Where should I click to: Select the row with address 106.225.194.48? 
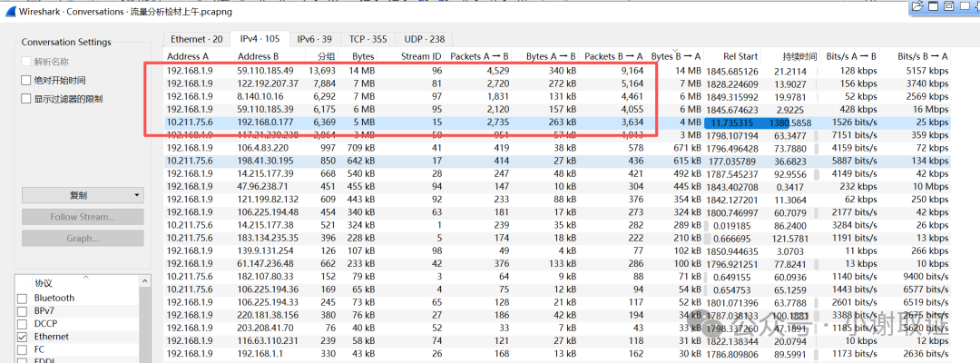(557, 211)
